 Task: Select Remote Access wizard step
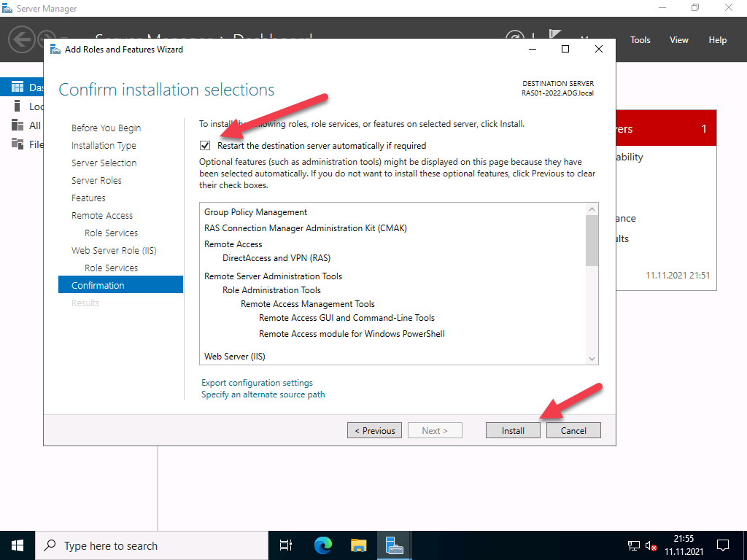(102, 216)
